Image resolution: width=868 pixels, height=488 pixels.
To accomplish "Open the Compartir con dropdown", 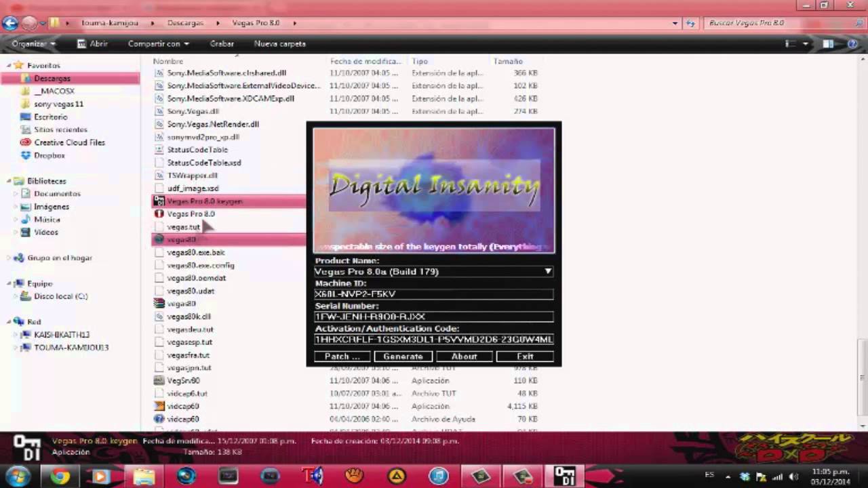I will pyautogui.click(x=159, y=43).
